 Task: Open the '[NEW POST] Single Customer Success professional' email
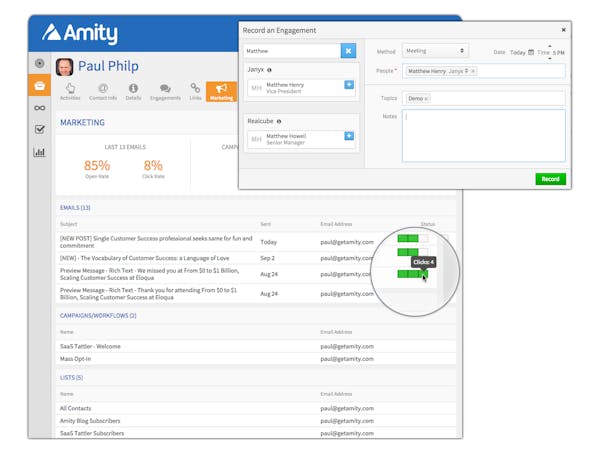156,242
